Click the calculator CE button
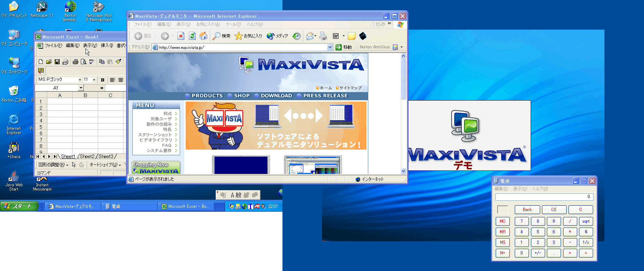 [554, 210]
